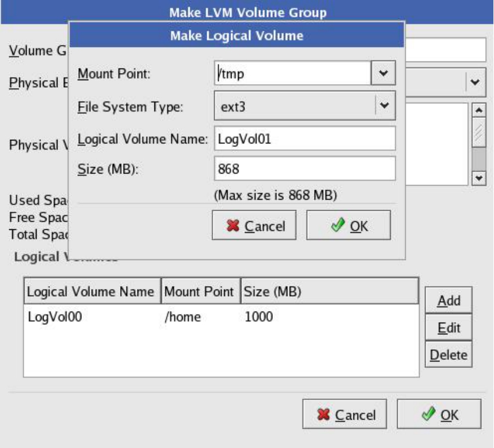Open the Mount Point dropdown arrow
Viewport: 494px width, 448px height.
[x=383, y=74]
